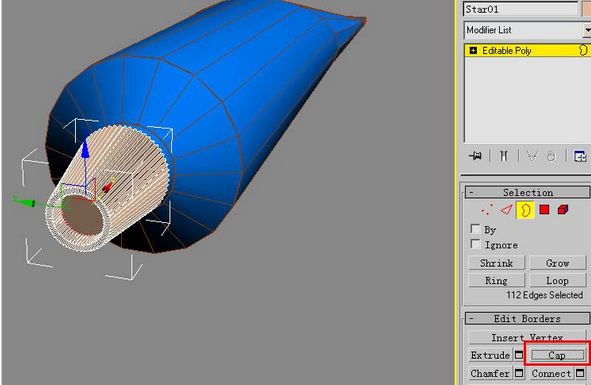Click the Shrink button
591x385 pixels.
pyautogui.click(x=496, y=263)
